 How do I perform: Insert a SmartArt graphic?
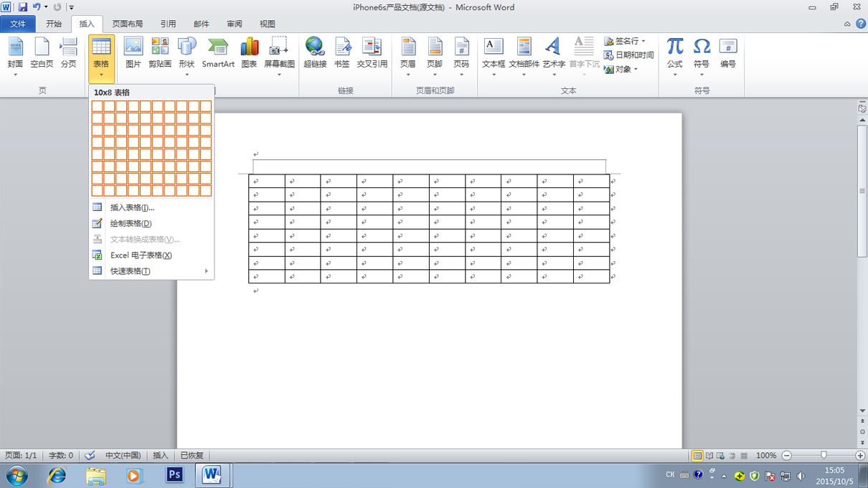[x=218, y=52]
